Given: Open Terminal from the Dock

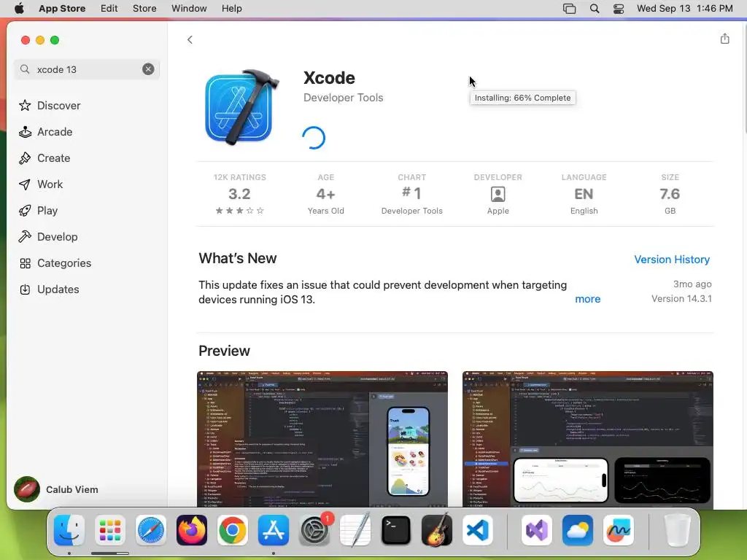Looking at the screenshot, I should click(x=396, y=530).
